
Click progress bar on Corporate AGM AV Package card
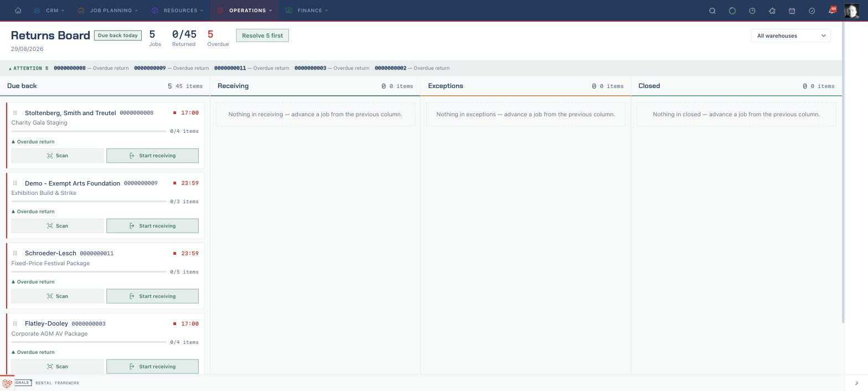pyautogui.click(x=89, y=342)
